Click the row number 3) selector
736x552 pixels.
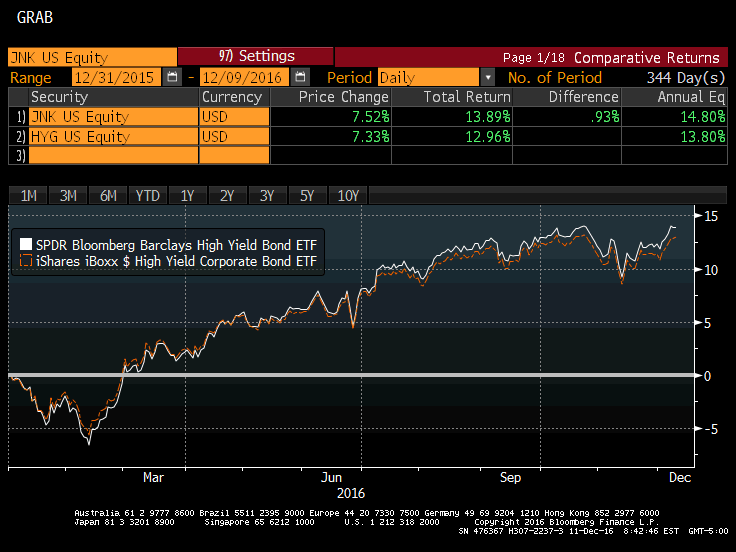pyautogui.click(x=20, y=155)
